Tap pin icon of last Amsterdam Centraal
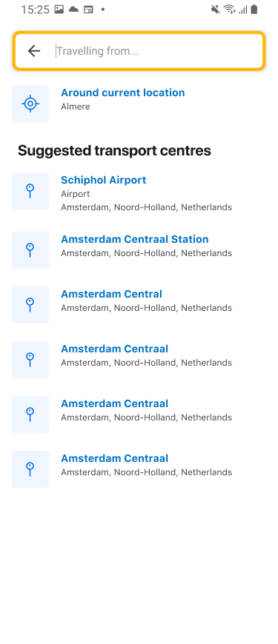Image resolution: width=278 pixels, height=644 pixels. click(x=30, y=469)
